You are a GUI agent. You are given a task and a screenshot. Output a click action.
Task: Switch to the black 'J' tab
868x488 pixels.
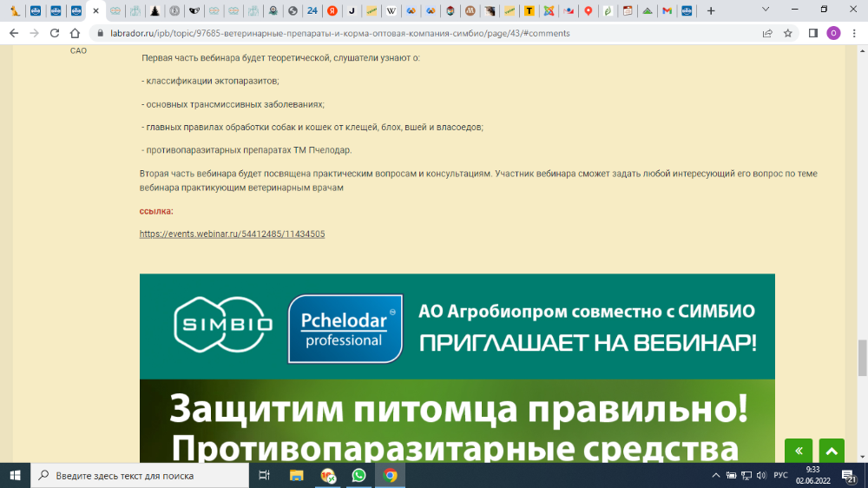coord(352,10)
